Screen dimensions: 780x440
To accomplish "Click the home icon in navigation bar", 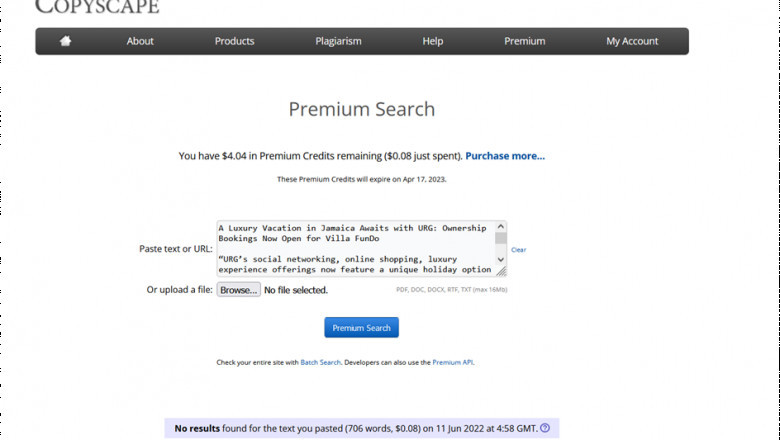I will click(66, 41).
